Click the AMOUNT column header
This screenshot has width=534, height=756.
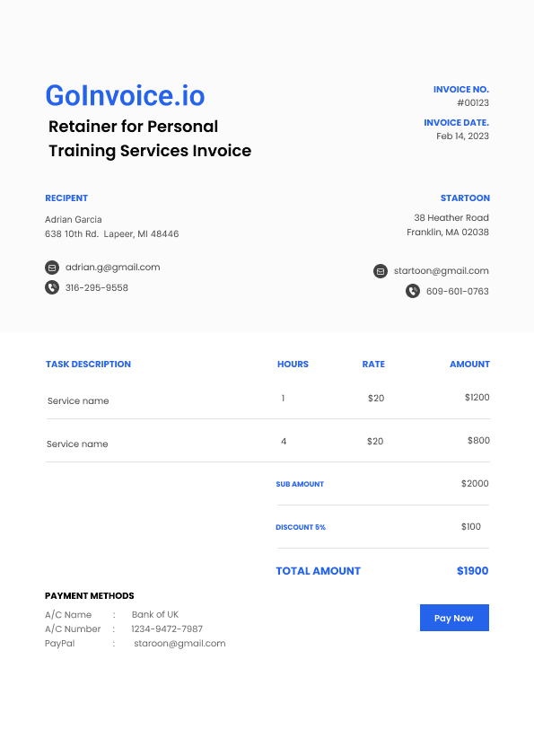coord(470,364)
